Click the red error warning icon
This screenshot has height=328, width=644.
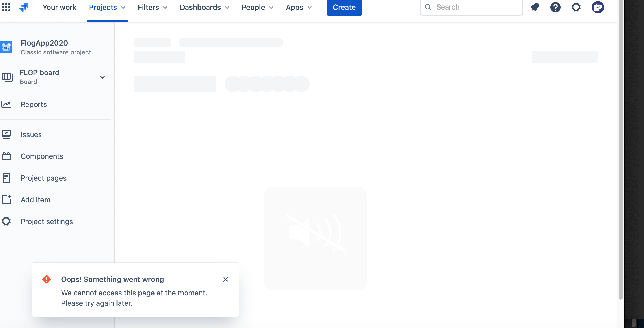coord(47,279)
